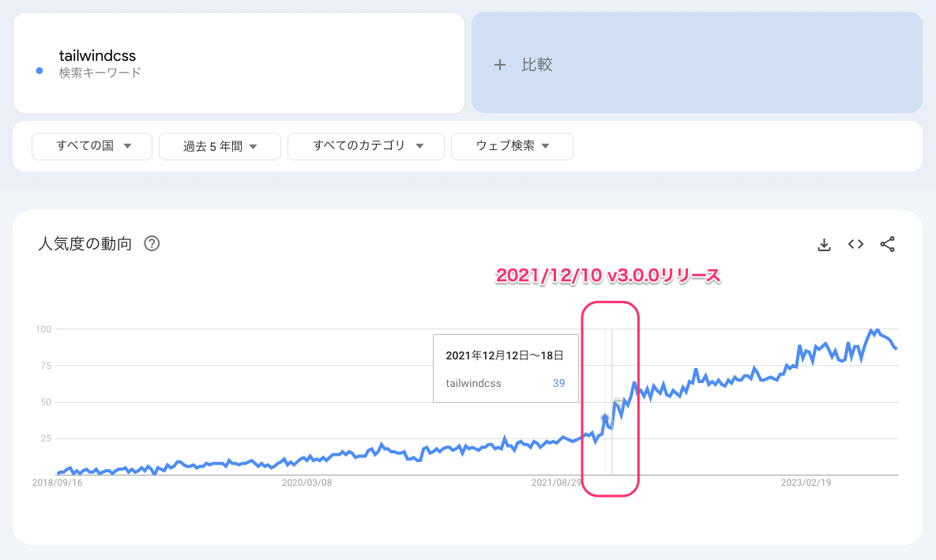Share the interest over time chart

(x=888, y=243)
